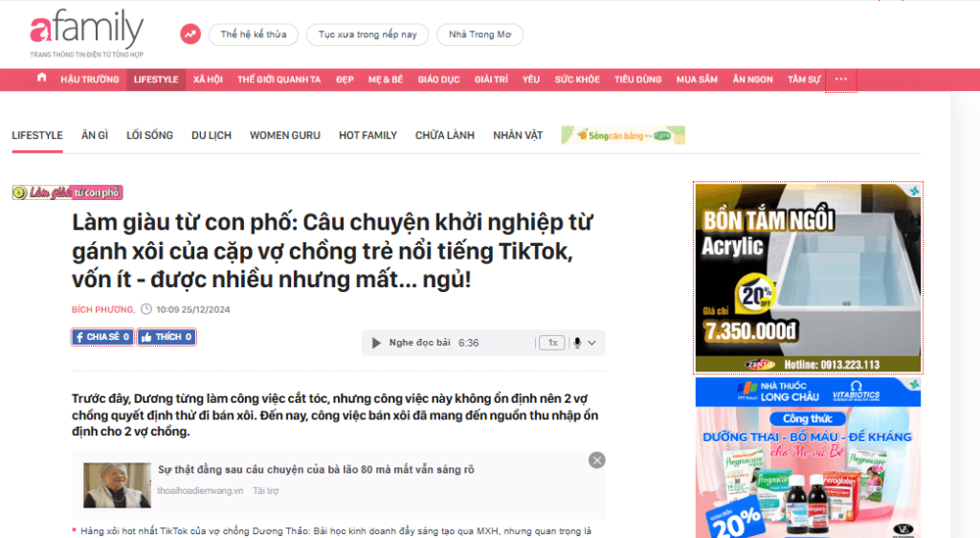Open sponsored link about bà lão 80
This screenshot has width=980, height=538.
click(x=316, y=470)
